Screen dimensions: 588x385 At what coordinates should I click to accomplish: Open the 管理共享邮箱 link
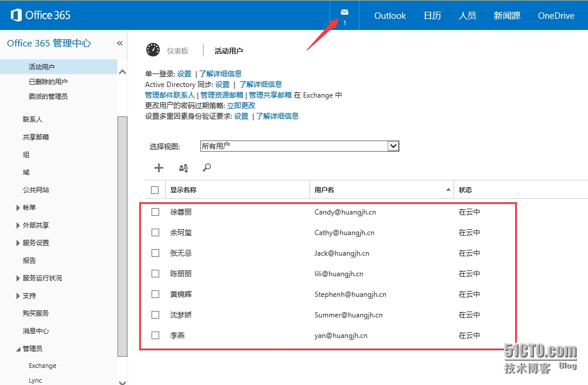coord(270,95)
